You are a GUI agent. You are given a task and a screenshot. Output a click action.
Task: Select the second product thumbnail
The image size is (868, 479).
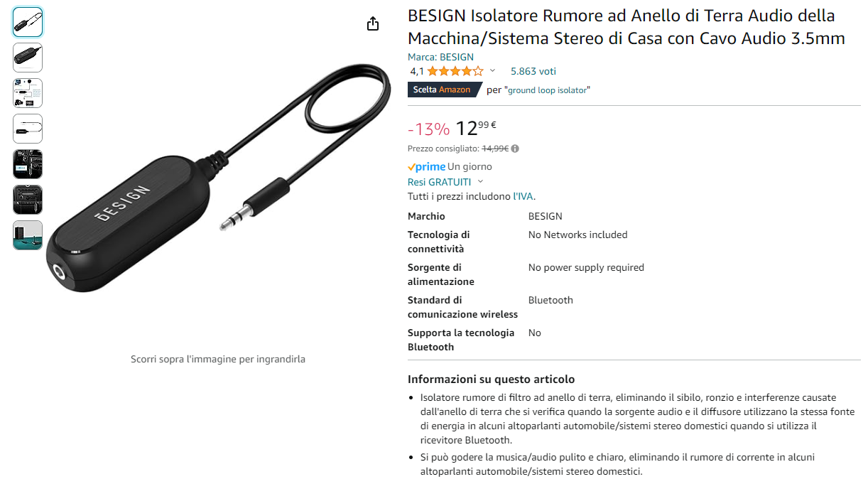pos(28,58)
